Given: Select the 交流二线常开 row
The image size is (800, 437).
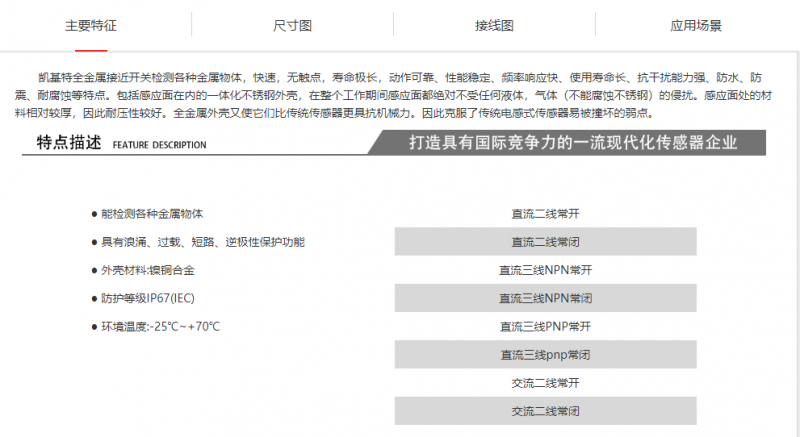Looking at the screenshot, I should coord(545,382).
